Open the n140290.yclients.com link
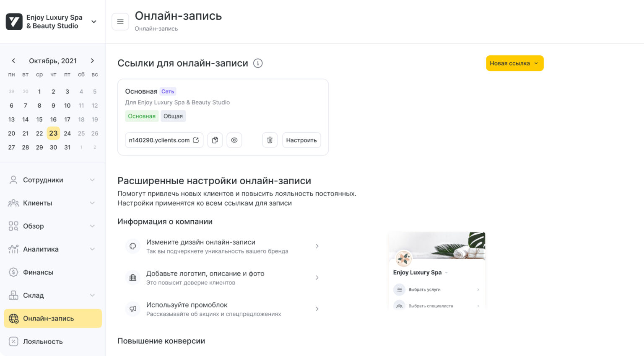 pos(164,140)
